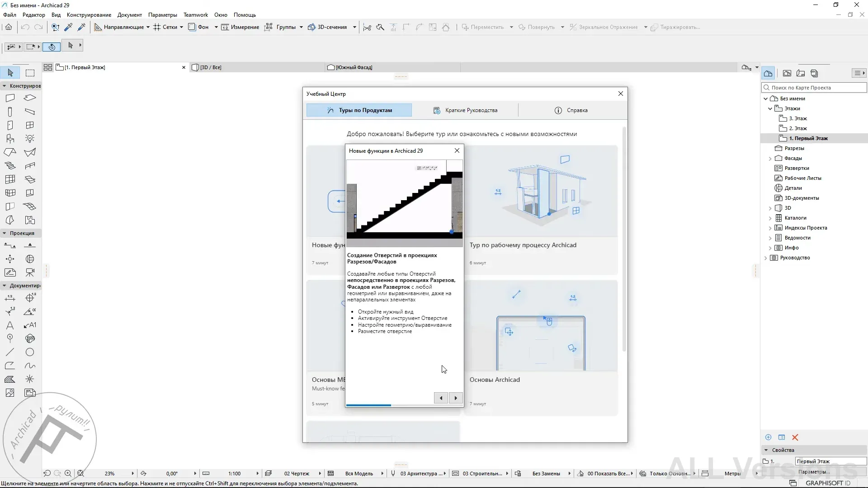This screenshot has width=868, height=488.
Task: Select the Stair tool icon
Action: pyautogui.click(x=10, y=166)
